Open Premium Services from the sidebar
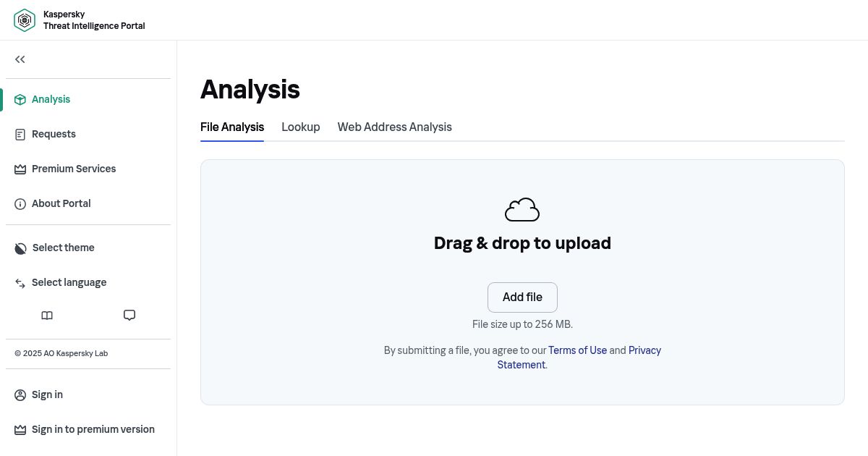The width and height of the screenshot is (868, 456). (x=73, y=169)
